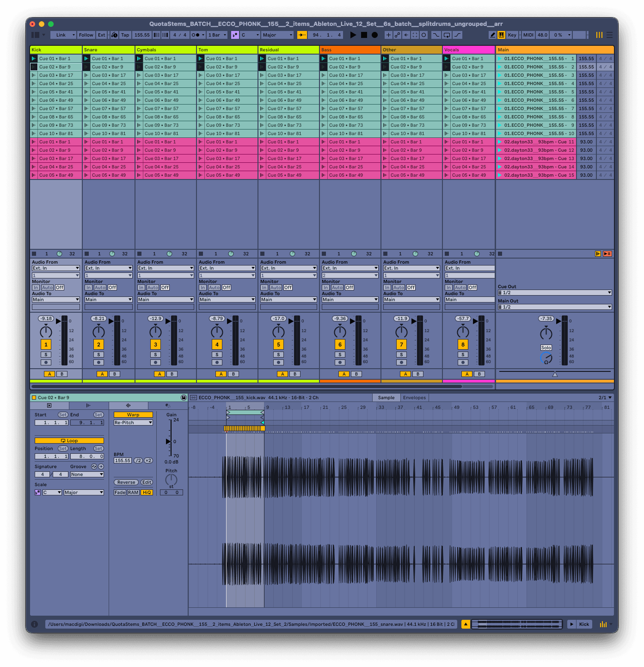Toggle the Follow button in the control bar
Viewport: 644px width, 667px height.
86,35
